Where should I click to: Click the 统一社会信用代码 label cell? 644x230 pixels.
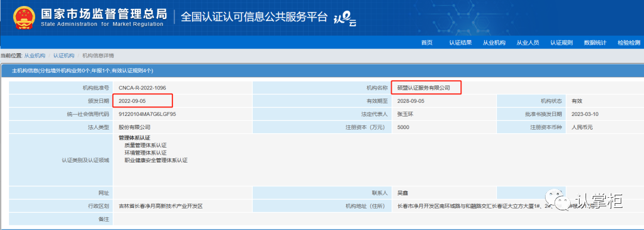61,114
